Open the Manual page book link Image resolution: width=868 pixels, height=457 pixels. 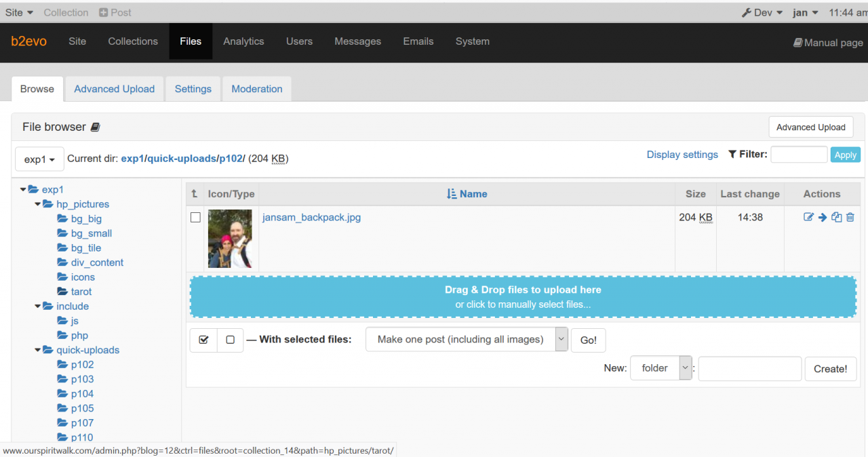point(828,42)
